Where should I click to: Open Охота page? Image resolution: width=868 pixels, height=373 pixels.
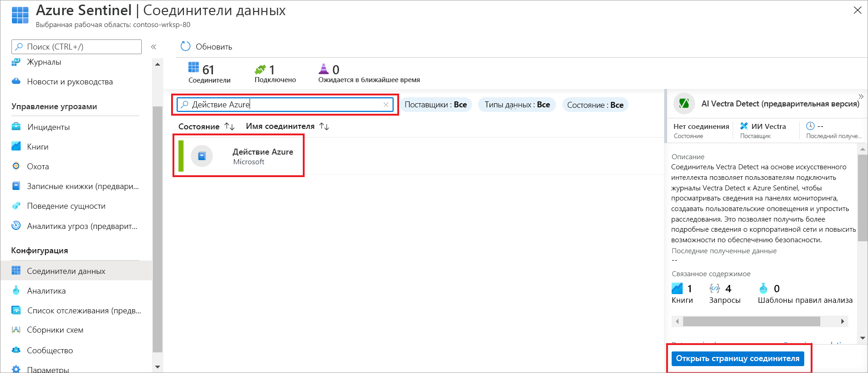[38, 167]
